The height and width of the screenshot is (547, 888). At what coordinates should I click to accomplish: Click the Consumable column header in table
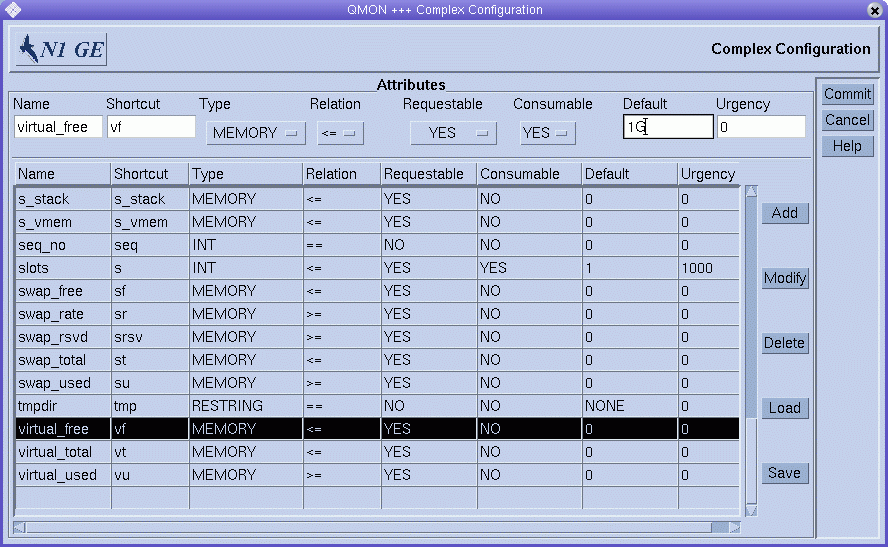[530, 174]
